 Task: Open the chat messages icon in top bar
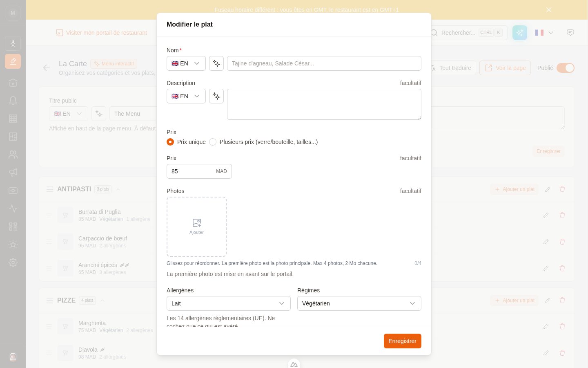click(570, 33)
